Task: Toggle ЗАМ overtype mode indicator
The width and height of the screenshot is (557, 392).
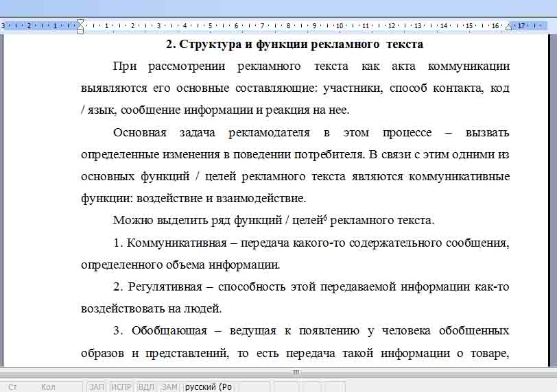Action: [x=169, y=387]
